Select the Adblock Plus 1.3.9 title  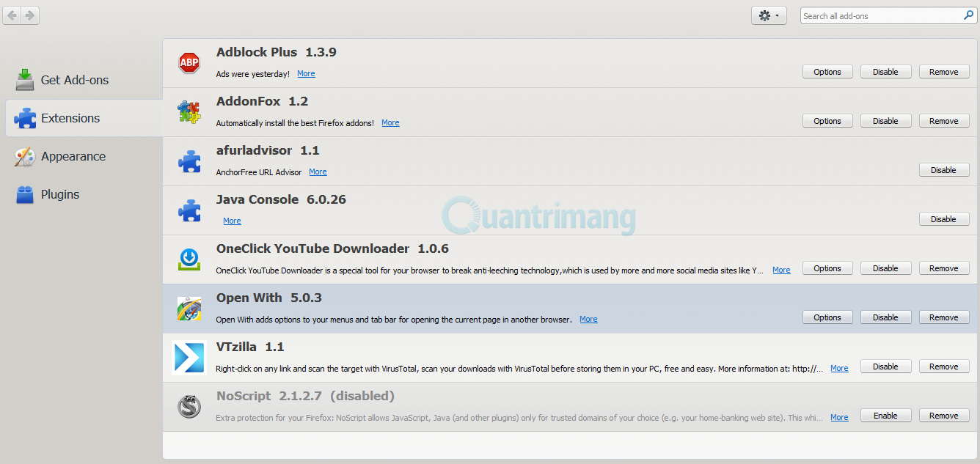[x=277, y=52]
